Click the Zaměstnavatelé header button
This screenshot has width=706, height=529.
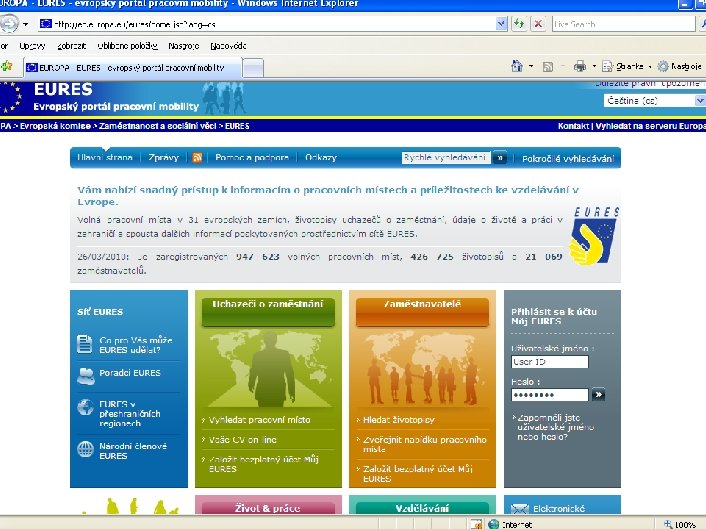(x=422, y=312)
